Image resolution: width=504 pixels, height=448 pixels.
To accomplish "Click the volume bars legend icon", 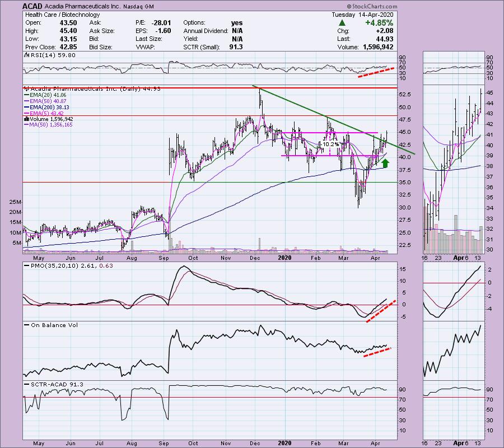I will coord(27,119).
